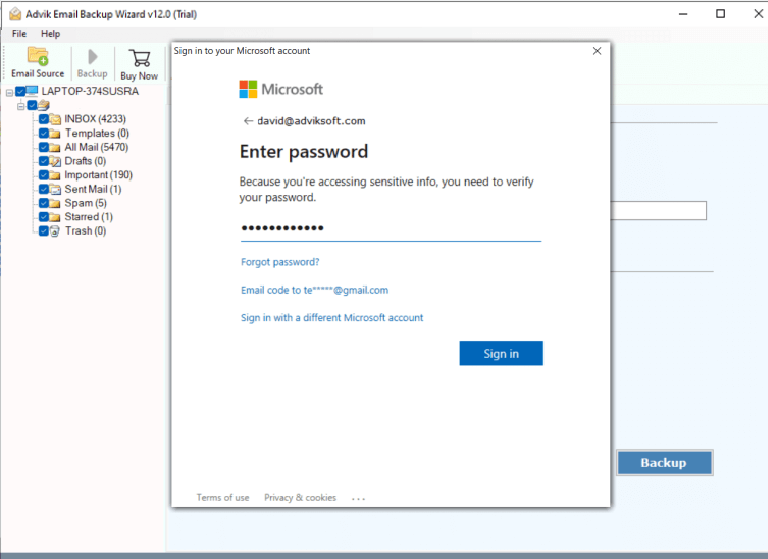768x559 pixels.
Task: Uncheck the Trash checkbox
Action: [x=44, y=231]
